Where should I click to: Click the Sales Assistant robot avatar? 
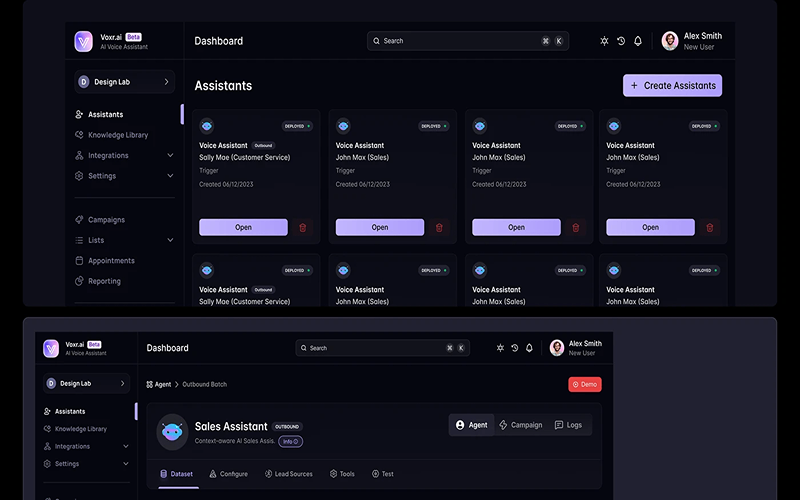click(x=172, y=432)
